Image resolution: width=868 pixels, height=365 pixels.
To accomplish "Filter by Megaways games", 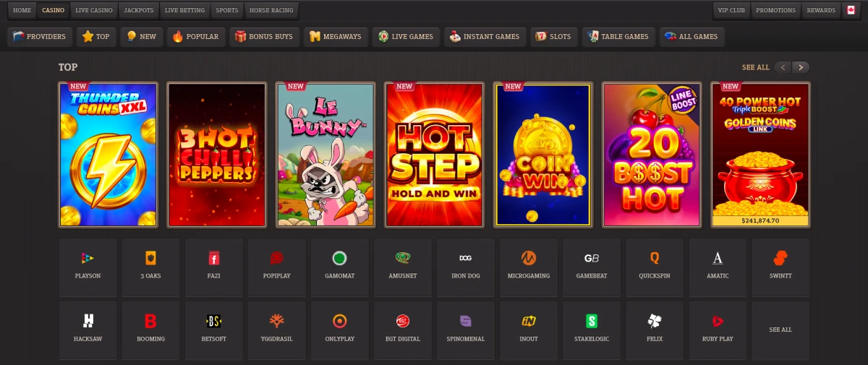I will point(336,36).
